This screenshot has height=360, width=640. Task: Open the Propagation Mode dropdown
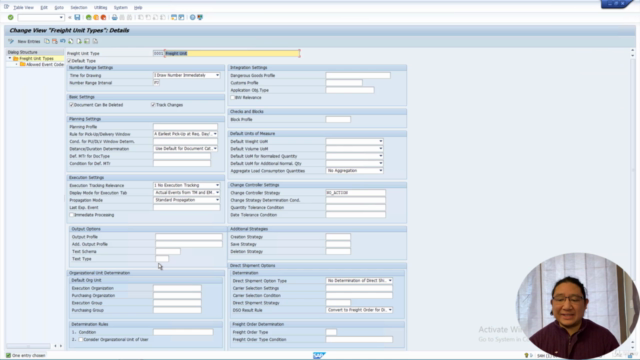218,200
